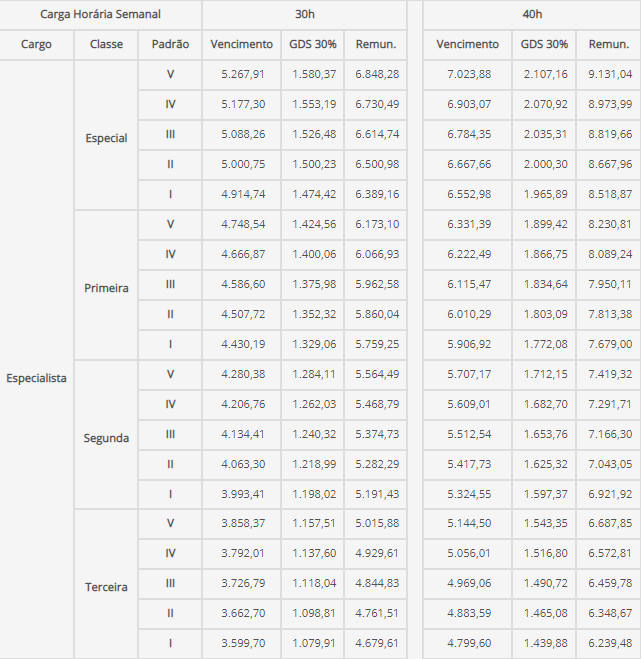
Task: Click the last remuneration value 6.239,48
Action: coord(610,643)
